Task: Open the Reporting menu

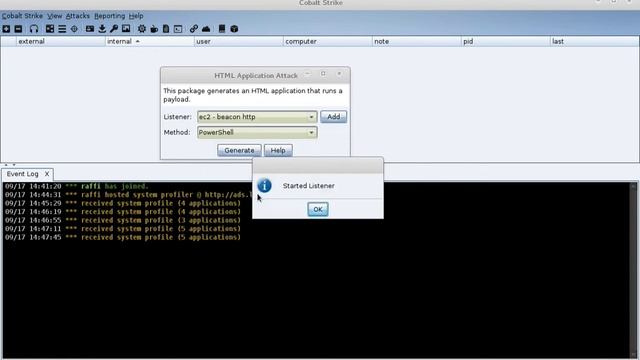Action: tap(109, 16)
